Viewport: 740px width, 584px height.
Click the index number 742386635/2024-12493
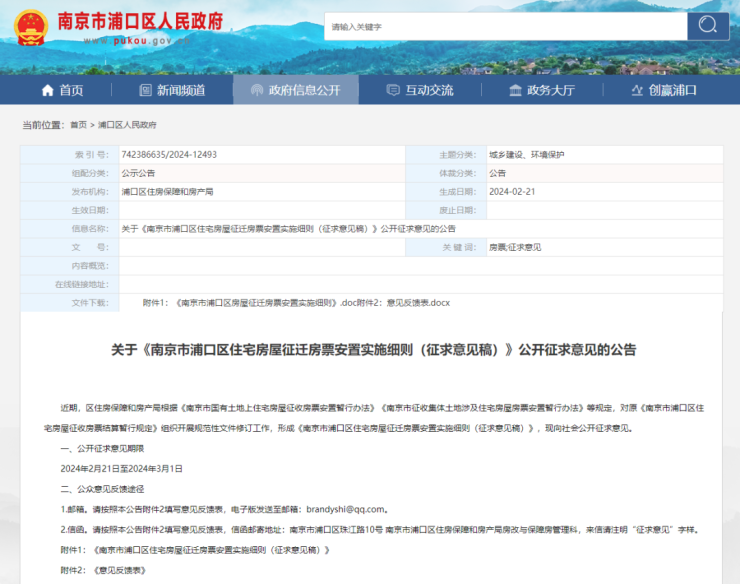click(x=169, y=155)
